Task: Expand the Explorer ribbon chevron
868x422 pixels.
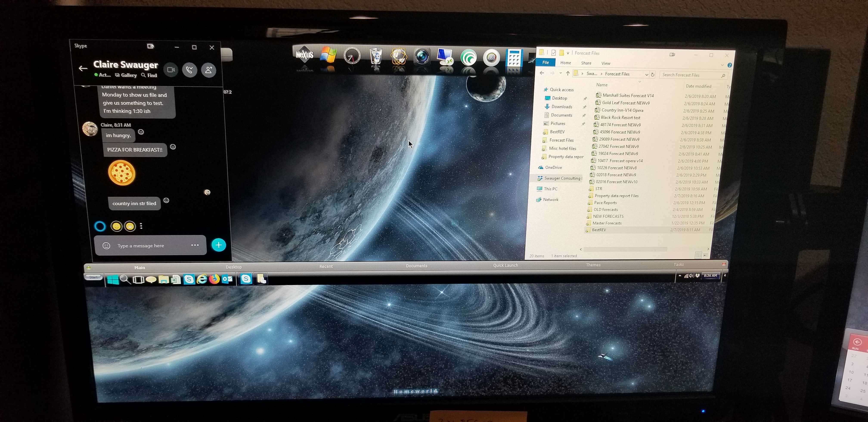Action: coord(722,65)
